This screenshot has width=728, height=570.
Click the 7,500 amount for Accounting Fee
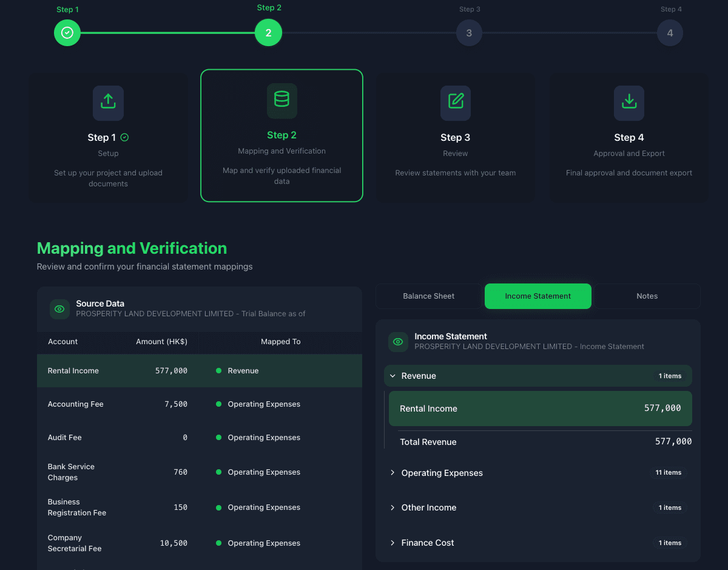point(176,404)
